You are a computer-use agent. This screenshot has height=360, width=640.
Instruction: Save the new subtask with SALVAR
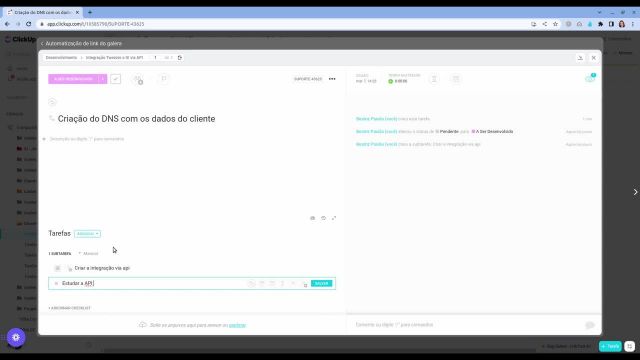(x=322, y=283)
